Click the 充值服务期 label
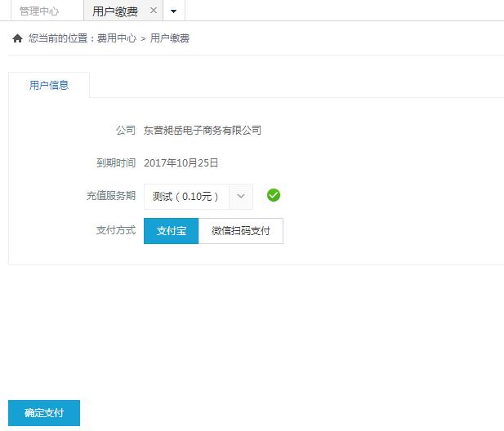Screen dimensions: 504x431 [111, 196]
